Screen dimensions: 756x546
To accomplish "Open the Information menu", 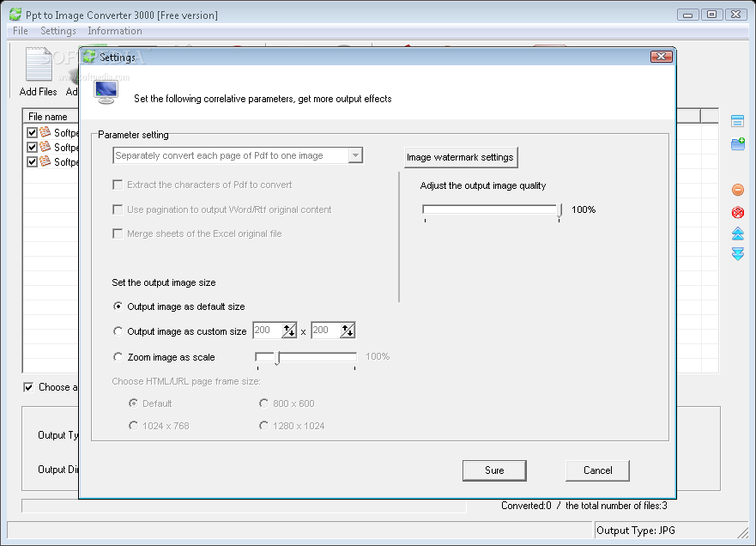I will pos(115,31).
